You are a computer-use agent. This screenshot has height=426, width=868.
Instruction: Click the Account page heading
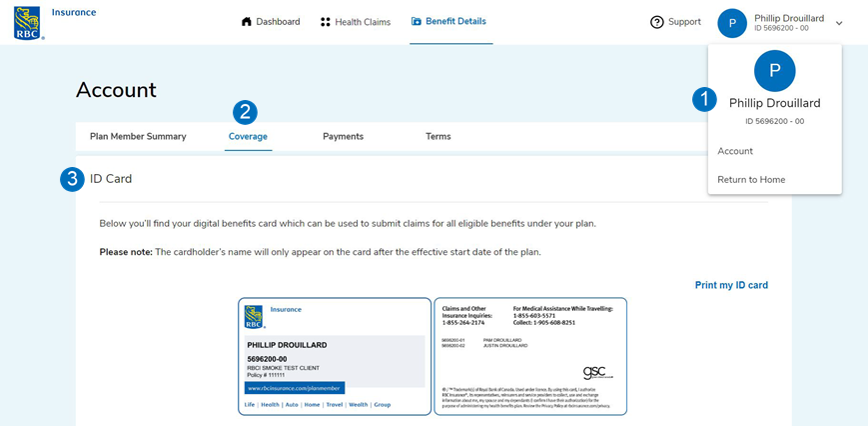[116, 90]
